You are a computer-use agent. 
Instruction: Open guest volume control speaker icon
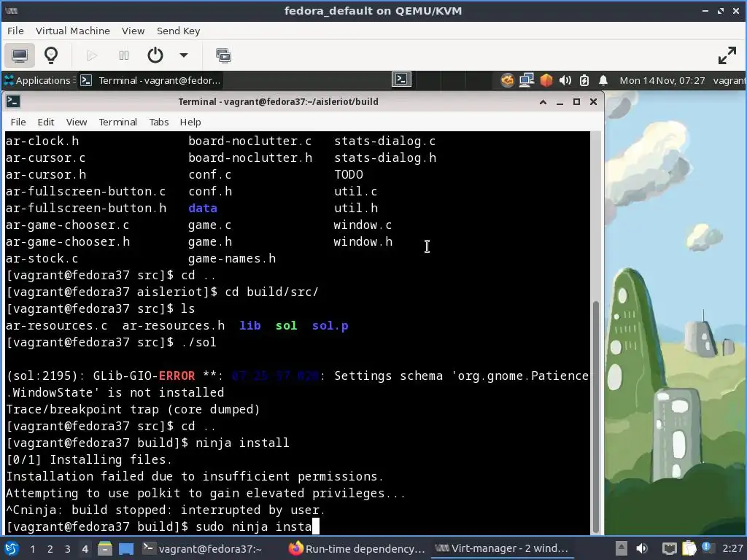point(565,80)
